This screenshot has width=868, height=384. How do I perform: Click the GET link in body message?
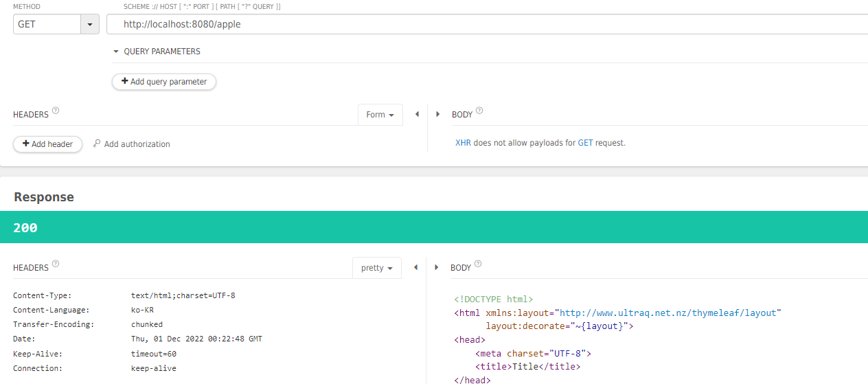tap(585, 143)
